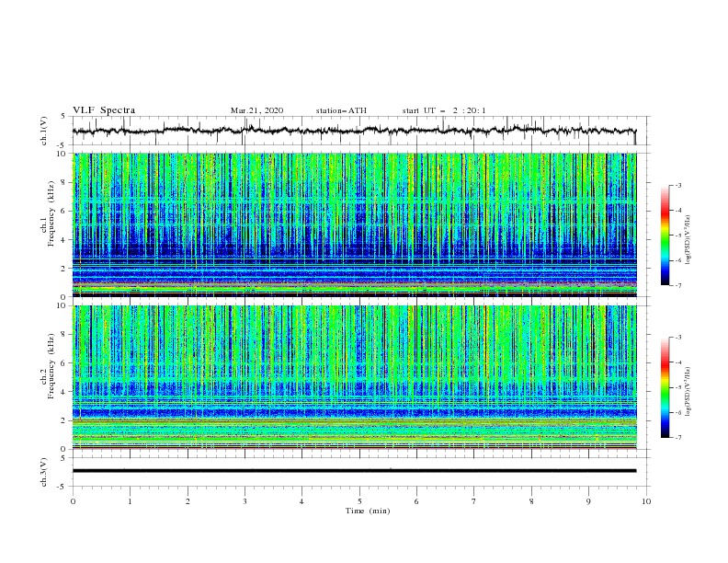This screenshot has width=728, height=563.
Task: Click the "5" tick on ch.1(V) axis
Action: (64, 117)
